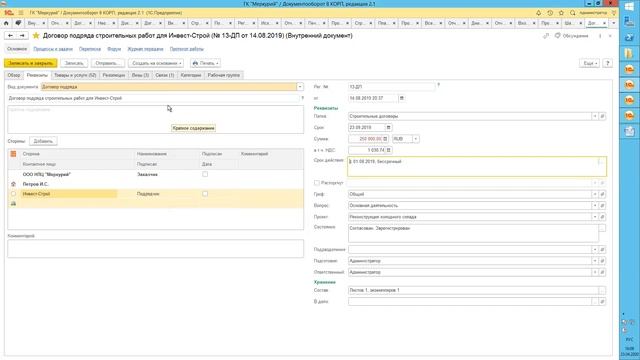The height and width of the screenshot is (360, 640).
Task: Open the Папка value via its open button
Action: (602, 116)
